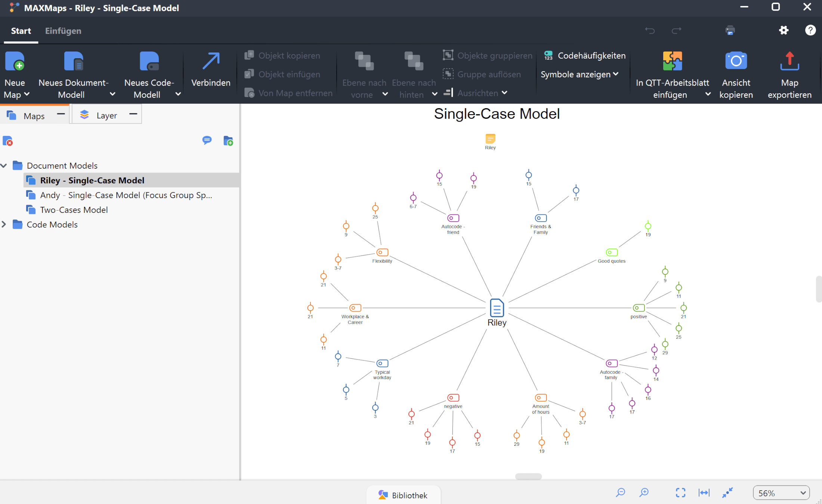Click the comment bubble icon in sidebar
Viewport: 822px width, 504px height.
click(207, 140)
